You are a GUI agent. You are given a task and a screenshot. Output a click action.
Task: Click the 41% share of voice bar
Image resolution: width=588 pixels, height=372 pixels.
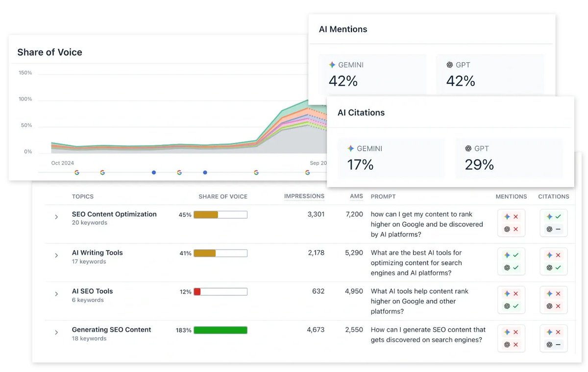click(220, 253)
